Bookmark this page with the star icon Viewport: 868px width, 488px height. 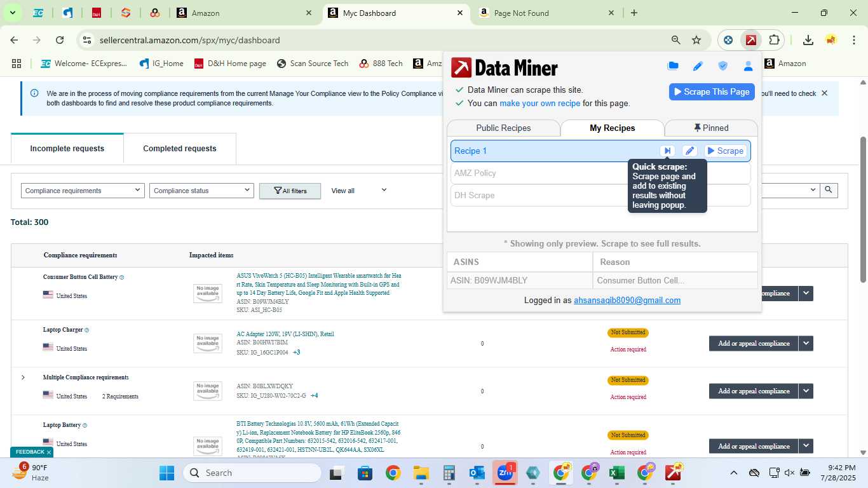tap(696, 40)
